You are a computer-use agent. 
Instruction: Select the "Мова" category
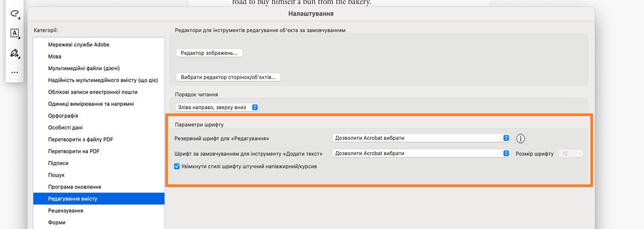(x=55, y=56)
